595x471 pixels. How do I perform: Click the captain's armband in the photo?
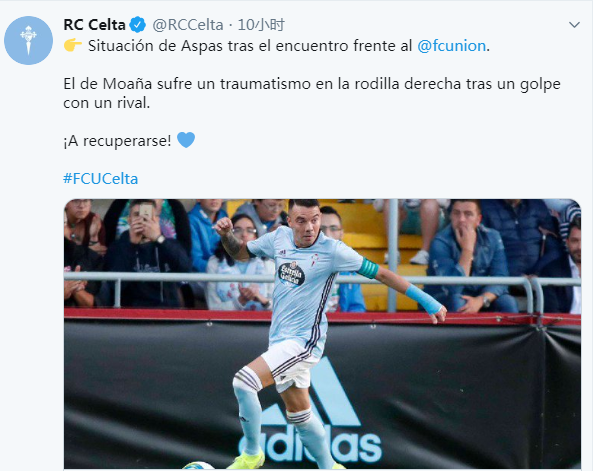(368, 268)
